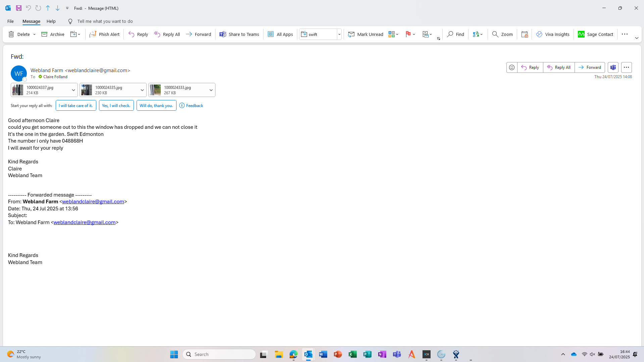Viewport: 644px width, 362px height.
Task: Open the Move to folder dropdown
Action: (x=76, y=34)
